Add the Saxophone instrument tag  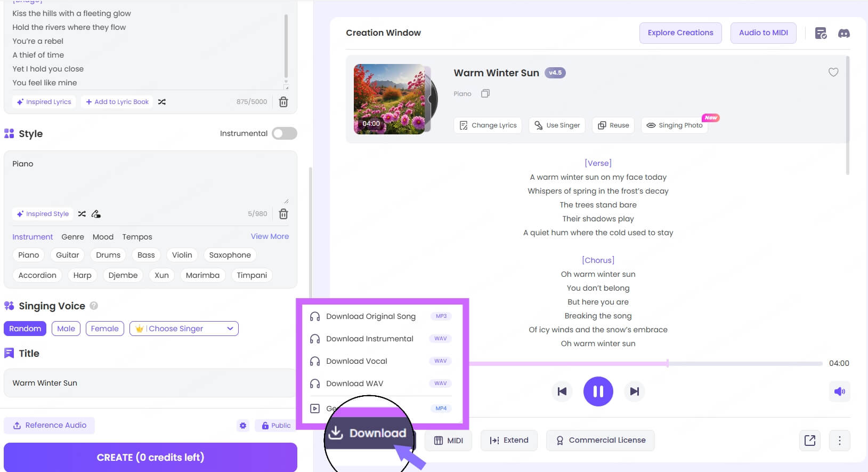(230, 255)
